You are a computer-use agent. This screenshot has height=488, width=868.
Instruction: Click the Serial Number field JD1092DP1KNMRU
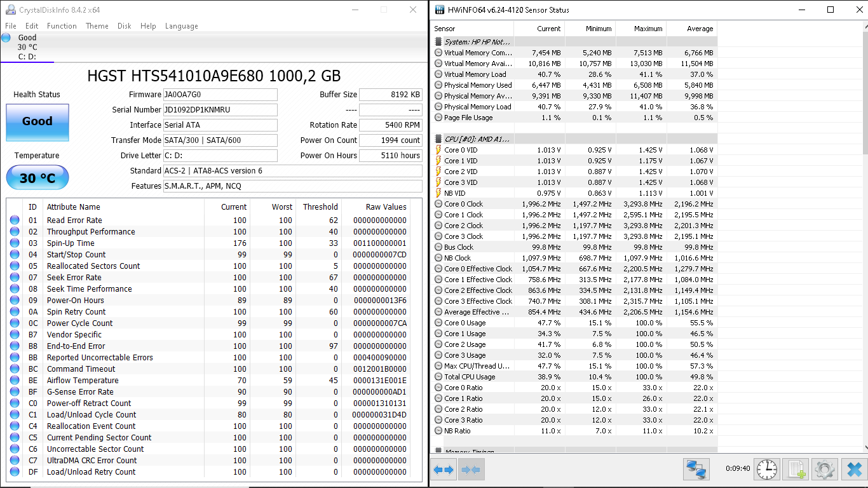[220, 110]
